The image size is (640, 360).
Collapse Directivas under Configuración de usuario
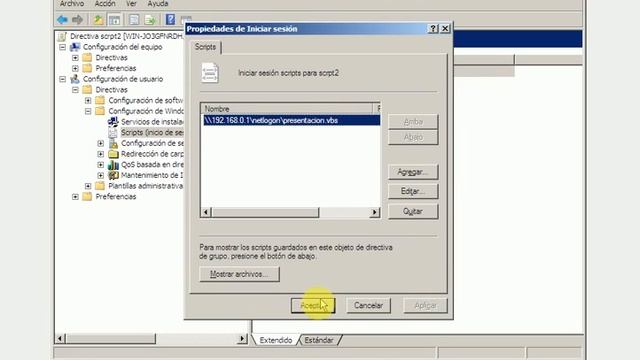tap(75, 89)
